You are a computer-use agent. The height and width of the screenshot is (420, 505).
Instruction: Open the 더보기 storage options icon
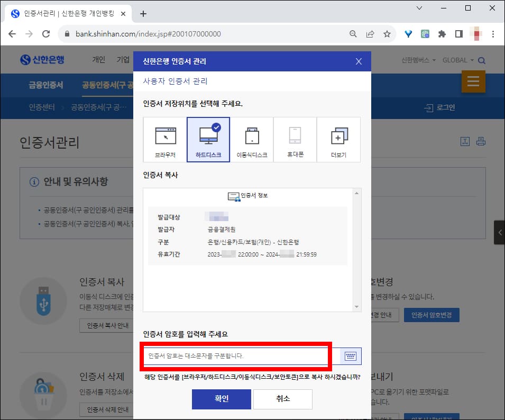tap(338, 139)
